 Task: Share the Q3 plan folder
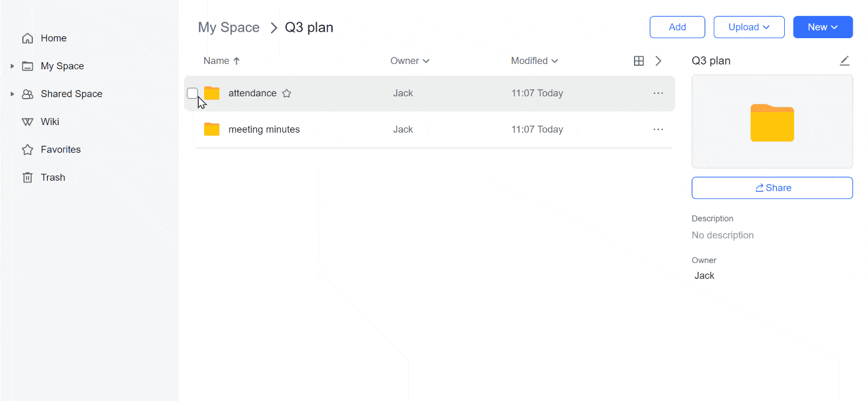pos(772,188)
